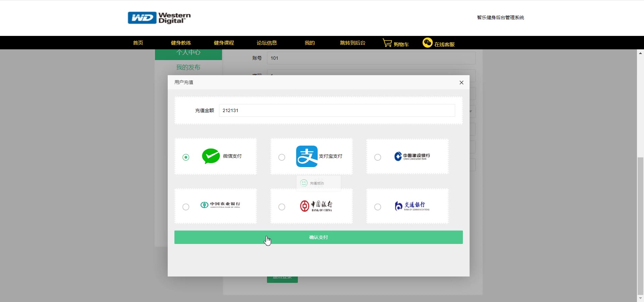Open the 论坛信息 menu item
Viewport: 644px width, 302px height.
267,43
